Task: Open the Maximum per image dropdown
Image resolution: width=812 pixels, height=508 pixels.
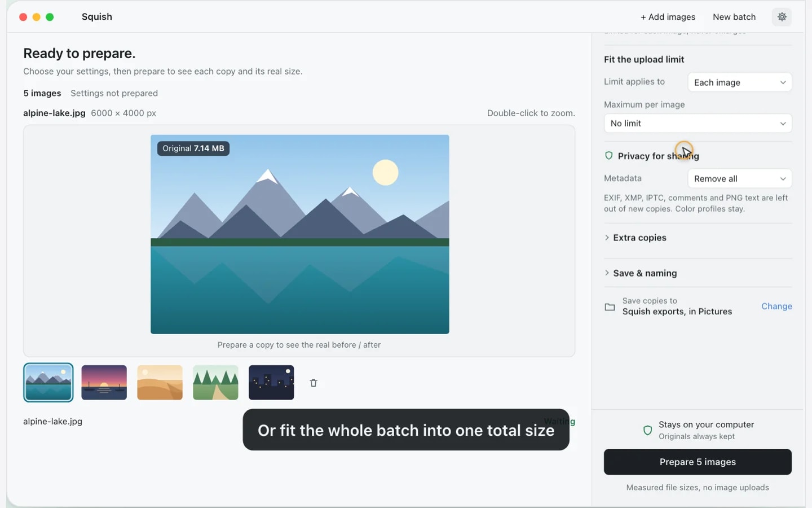Action: 698,123
